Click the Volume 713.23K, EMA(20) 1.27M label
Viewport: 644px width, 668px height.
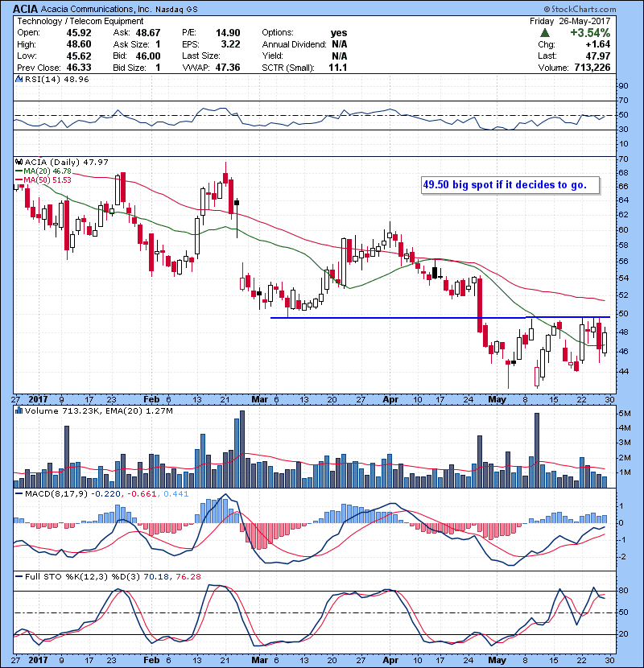tap(99, 411)
